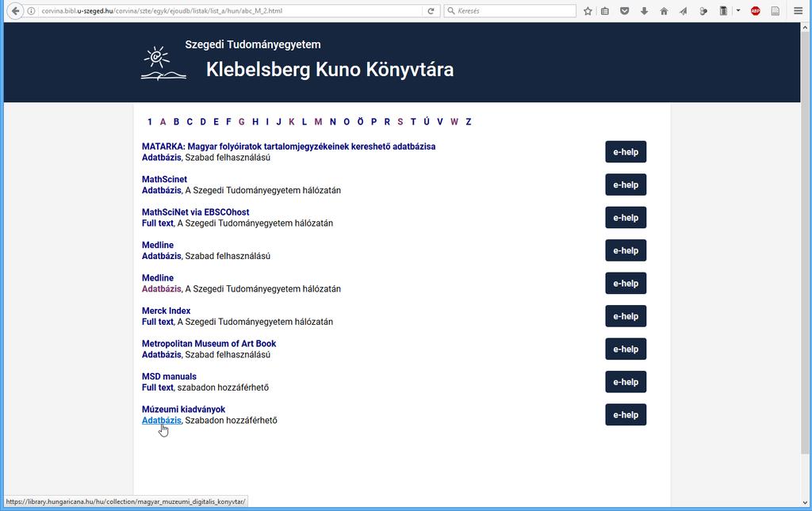This screenshot has height=511, width=812.
Task: Jump to letter O listings
Action: (x=347, y=122)
